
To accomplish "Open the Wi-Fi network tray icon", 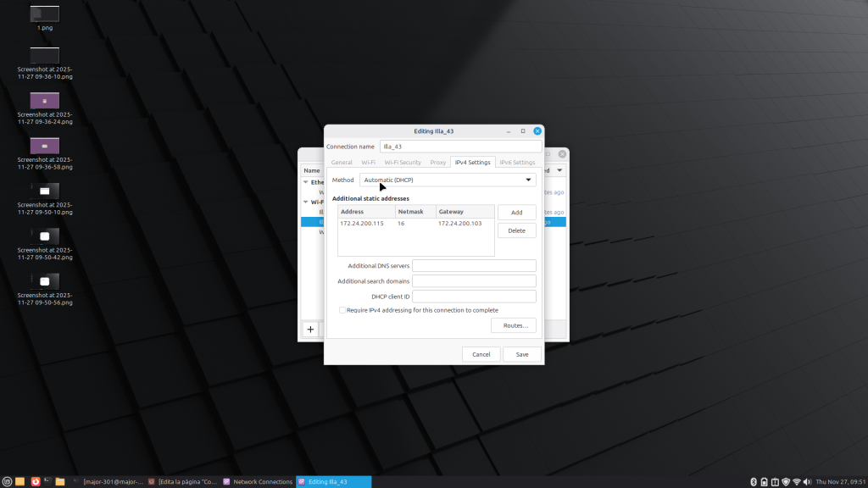I will 796,481.
